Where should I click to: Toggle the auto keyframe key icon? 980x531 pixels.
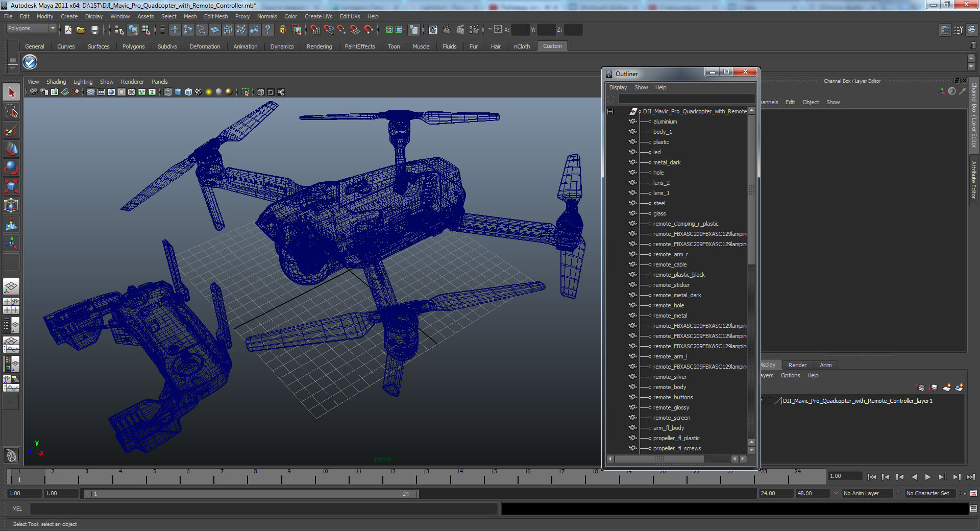tap(963, 493)
